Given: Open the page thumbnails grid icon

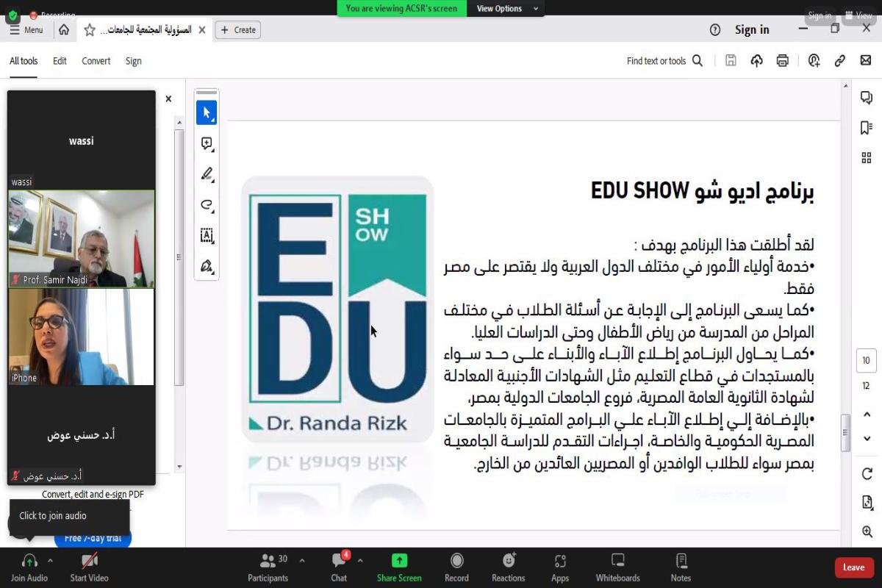Looking at the screenshot, I should click(867, 158).
